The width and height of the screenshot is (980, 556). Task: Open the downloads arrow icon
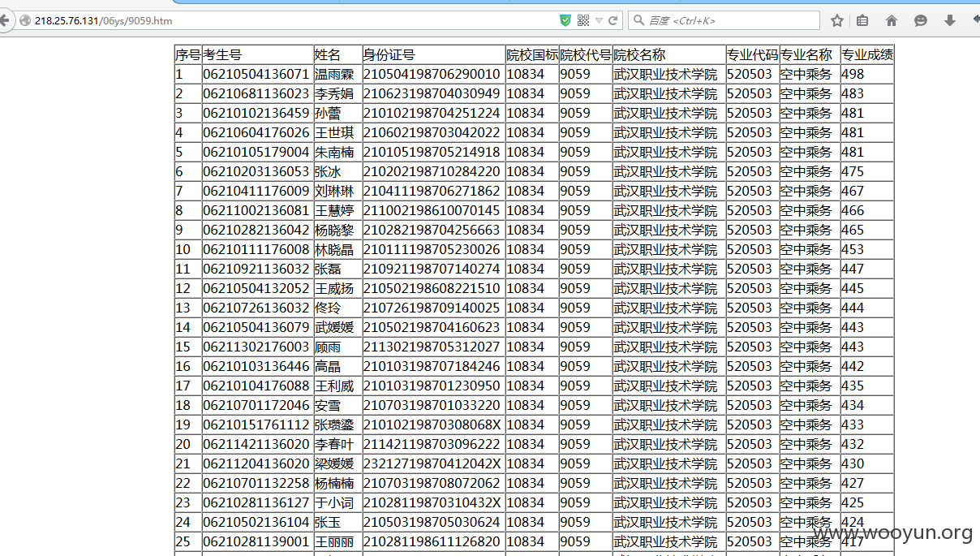pyautogui.click(x=949, y=20)
